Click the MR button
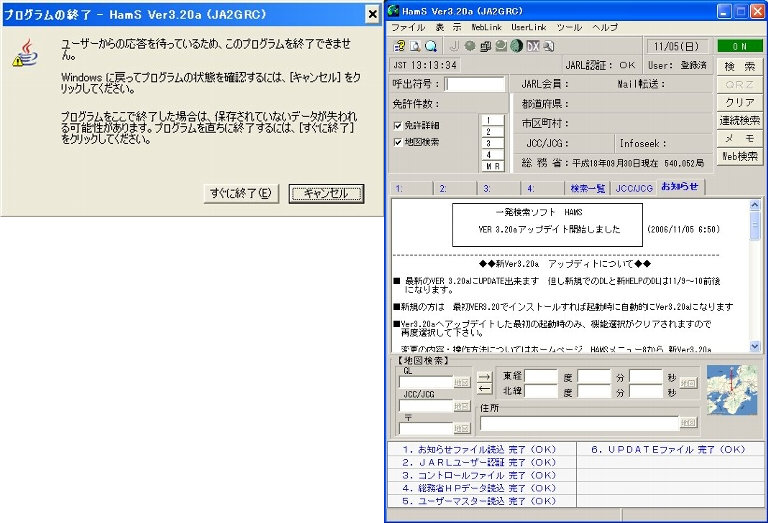The image size is (768, 523). 492,166
